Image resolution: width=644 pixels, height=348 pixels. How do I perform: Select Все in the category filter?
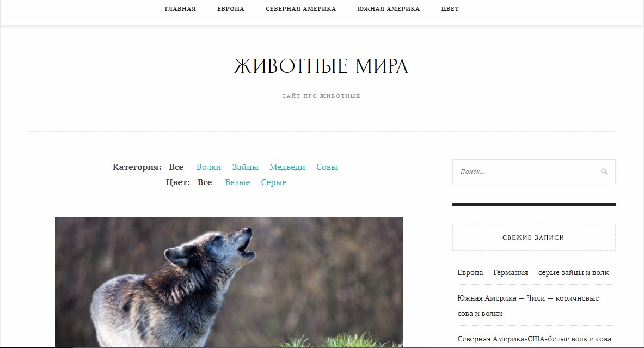[176, 167]
